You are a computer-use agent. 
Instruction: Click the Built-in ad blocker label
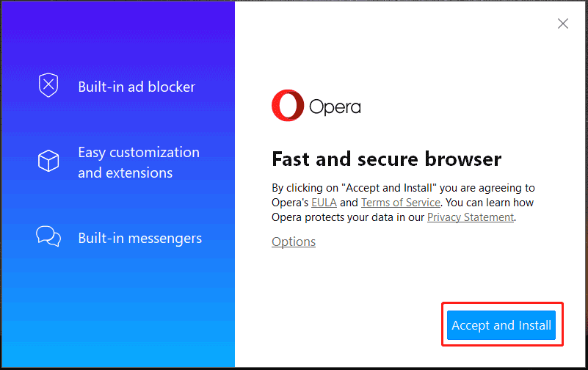coord(137,87)
